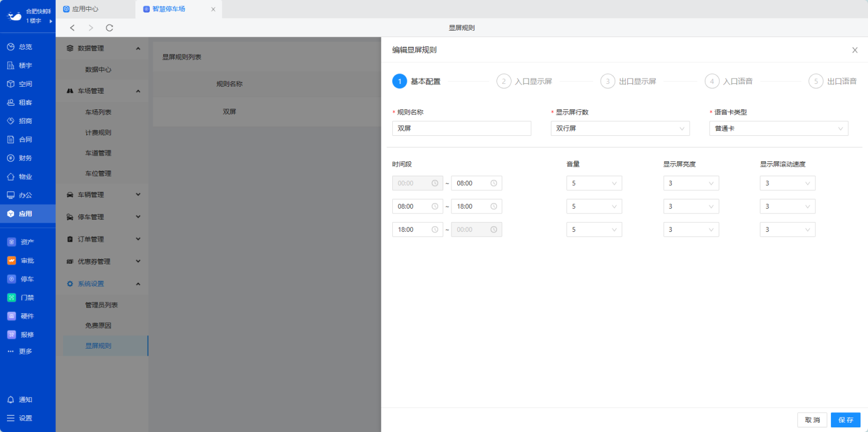Screen dimensions: 868x432
Task: Click the 取消 cancel button
Action: (812, 420)
